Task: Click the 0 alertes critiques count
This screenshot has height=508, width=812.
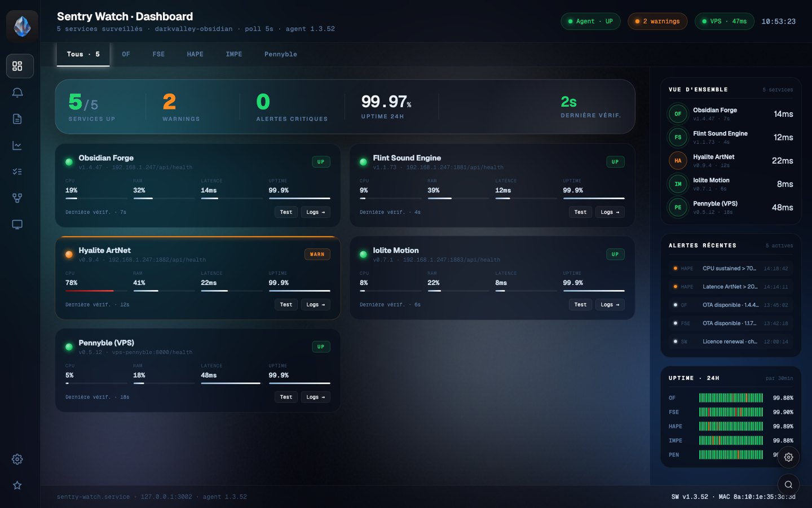Action: tap(263, 102)
